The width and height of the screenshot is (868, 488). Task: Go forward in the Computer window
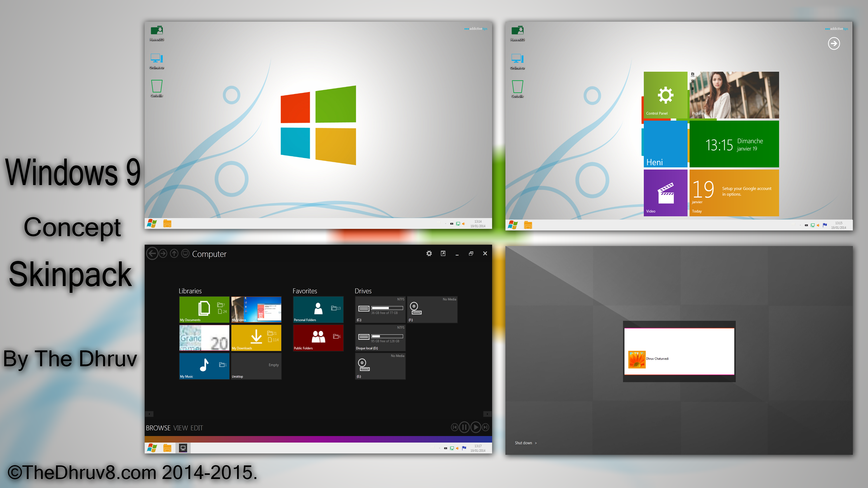(x=163, y=253)
